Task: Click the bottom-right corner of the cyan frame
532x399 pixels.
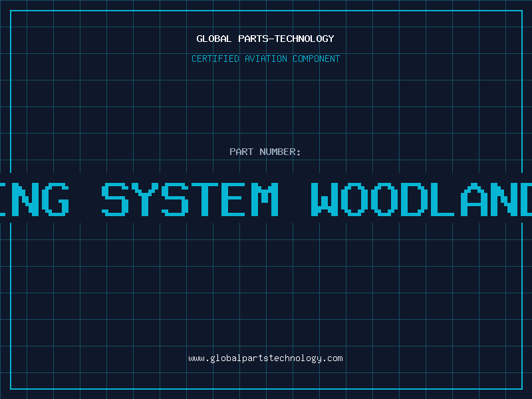Action: click(x=521, y=388)
